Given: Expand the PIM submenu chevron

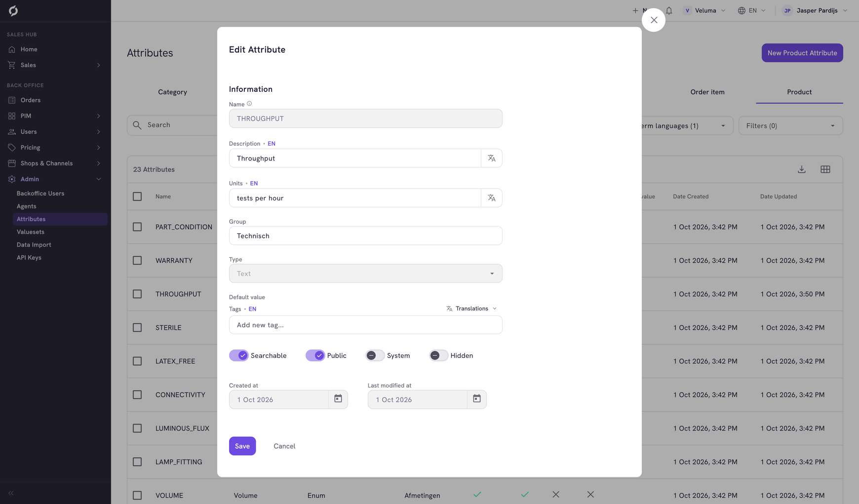Looking at the screenshot, I should (x=99, y=116).
